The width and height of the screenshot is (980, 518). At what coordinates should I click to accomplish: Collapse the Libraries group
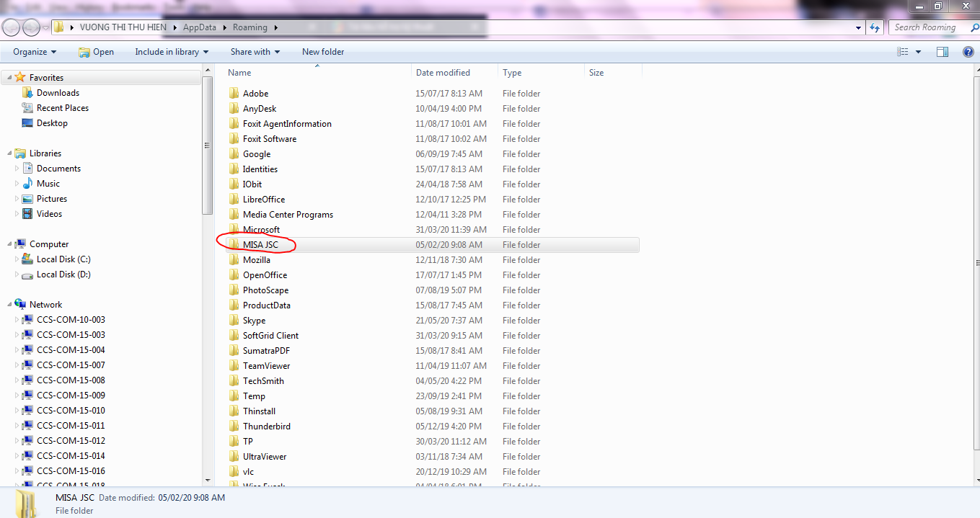point(9,153)
